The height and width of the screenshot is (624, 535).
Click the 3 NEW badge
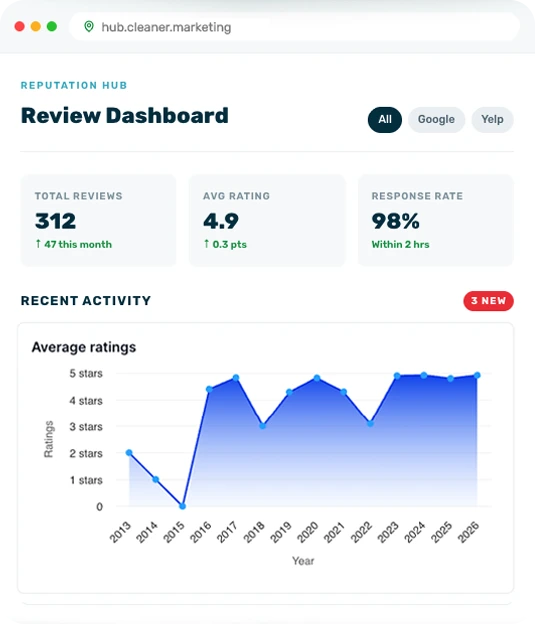[x=488, y=301]
